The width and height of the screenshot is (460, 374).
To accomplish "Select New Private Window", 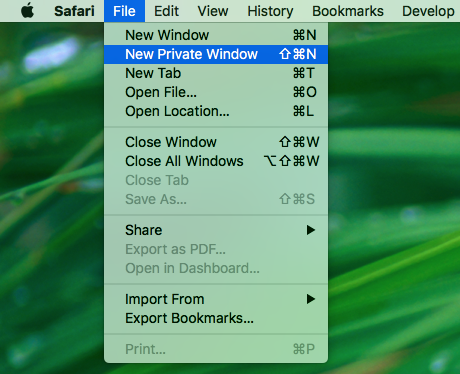I will point(216,54).
